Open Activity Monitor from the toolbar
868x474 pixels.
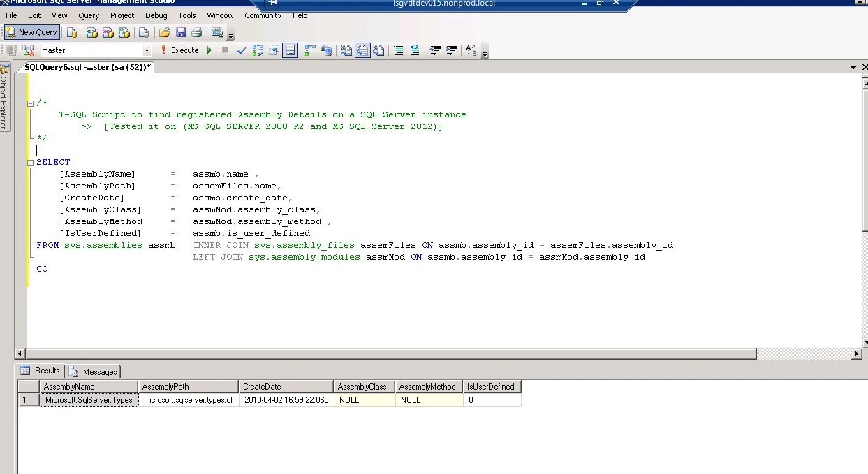[217, 32]
